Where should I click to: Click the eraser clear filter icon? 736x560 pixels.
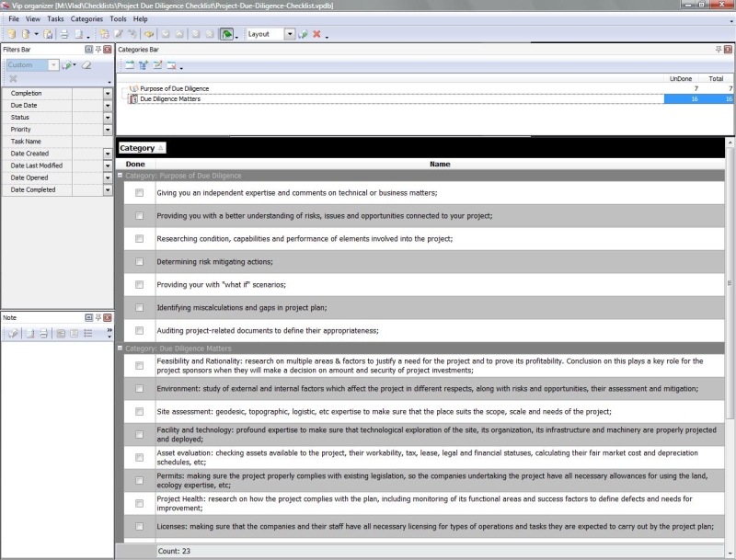[86, 65]
